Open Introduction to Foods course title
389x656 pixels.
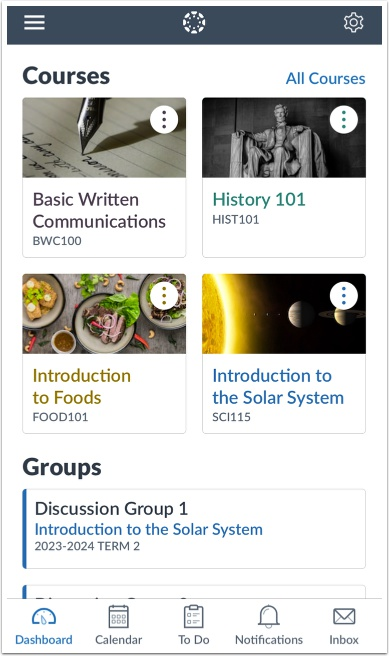click(82, 387)
